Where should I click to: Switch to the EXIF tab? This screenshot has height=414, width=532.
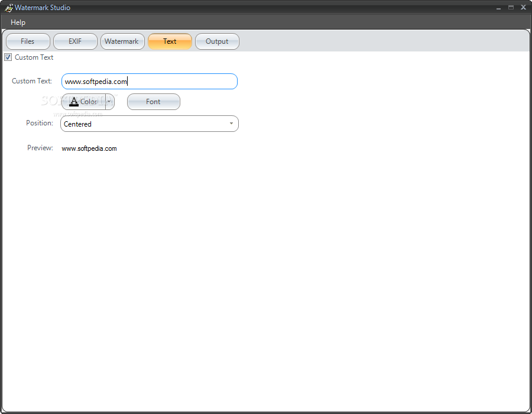coord(75,41)
